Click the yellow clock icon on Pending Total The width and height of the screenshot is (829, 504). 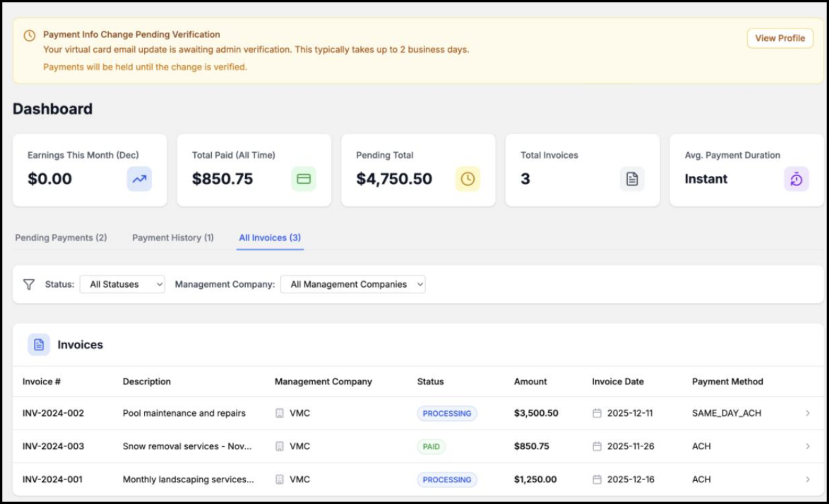pyautogui.click(x=468, y=179)
